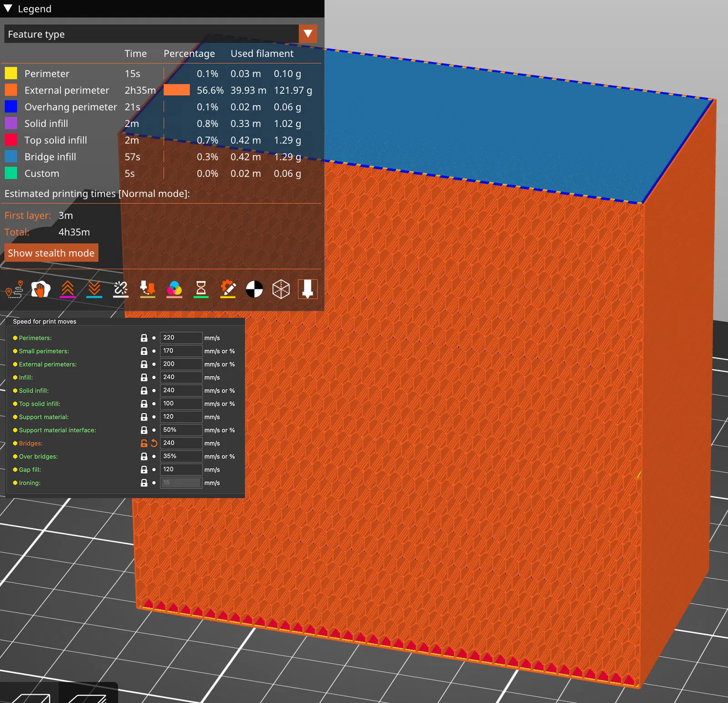The width and height of the screenshot is (728, 703).
Task: Toggle tool marker nozzle icon
Action: (308, 289)
